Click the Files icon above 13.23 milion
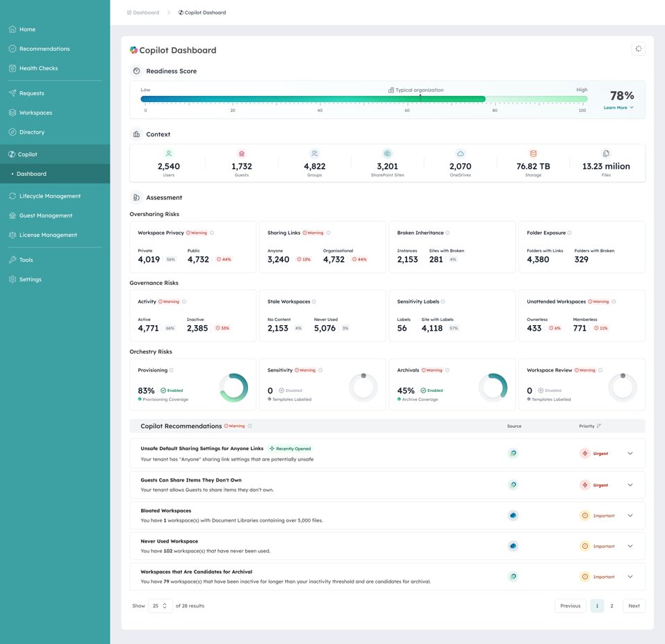The image size is (665, 644). pyautogui.click(x=606, y=154)
